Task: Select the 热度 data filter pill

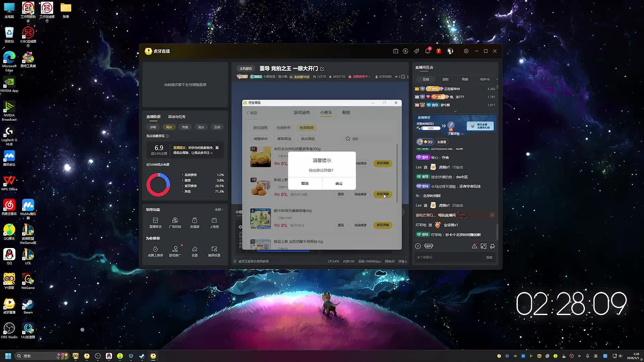Action: point(185,127)
